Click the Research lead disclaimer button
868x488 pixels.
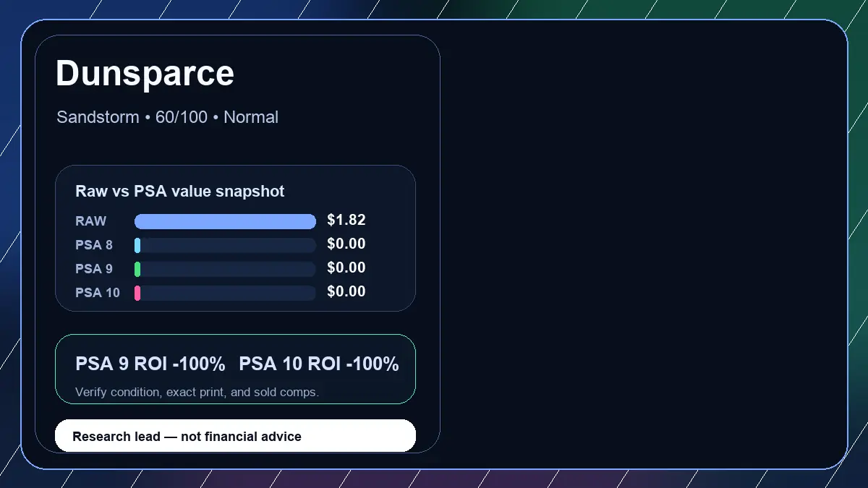click(235, 436)
